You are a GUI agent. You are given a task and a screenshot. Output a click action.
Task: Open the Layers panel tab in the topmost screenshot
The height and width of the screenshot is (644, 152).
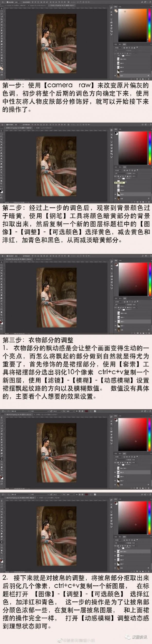coord(124,44)
